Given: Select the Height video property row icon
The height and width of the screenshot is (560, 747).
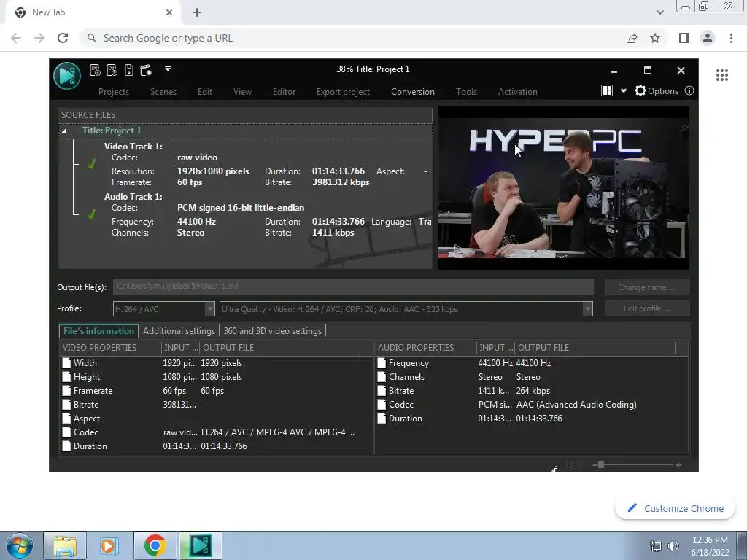Looking at the screenshot, I should tap(66, 377).
